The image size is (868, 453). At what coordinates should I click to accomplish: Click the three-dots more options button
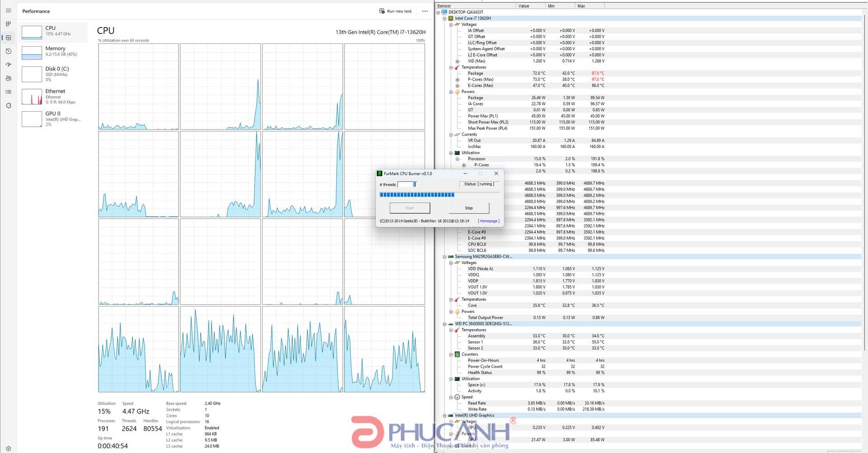pos(425,11)
